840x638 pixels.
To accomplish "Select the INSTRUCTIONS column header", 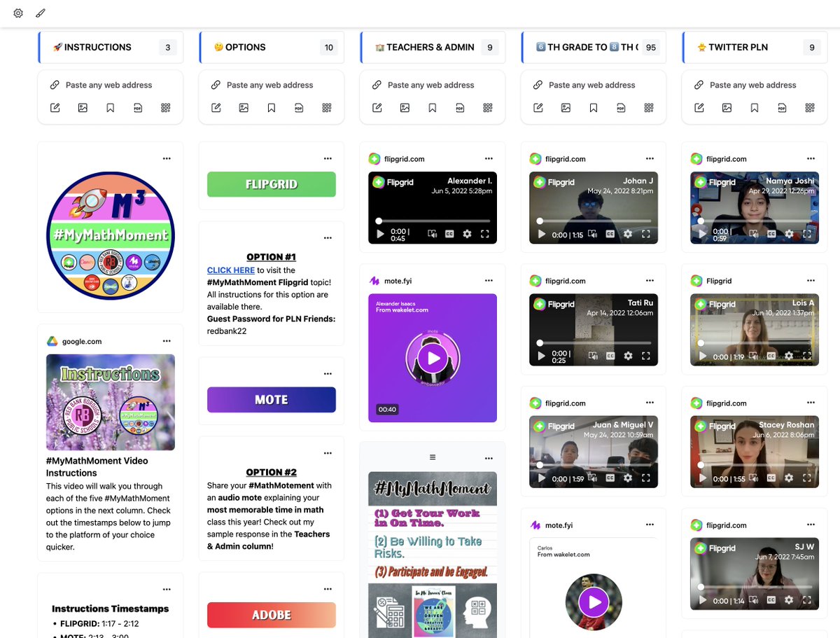I will pyautogui.click(x=111, y=48).
